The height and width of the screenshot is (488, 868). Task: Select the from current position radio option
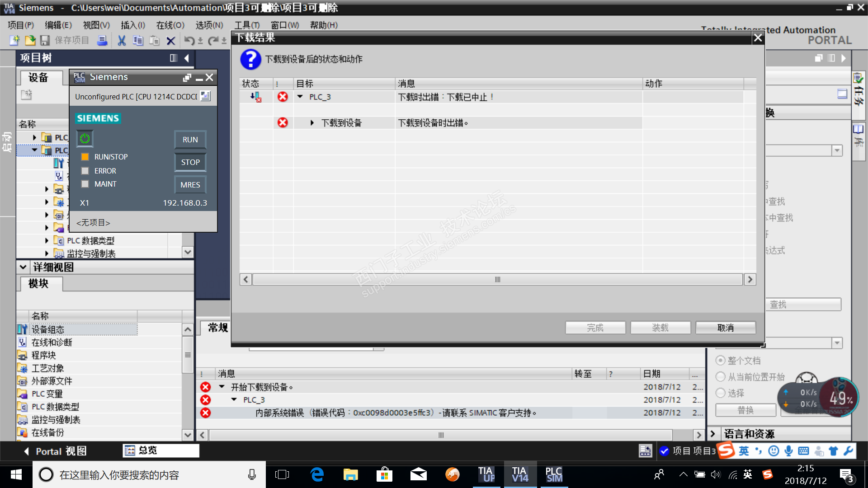pos(720,377)
